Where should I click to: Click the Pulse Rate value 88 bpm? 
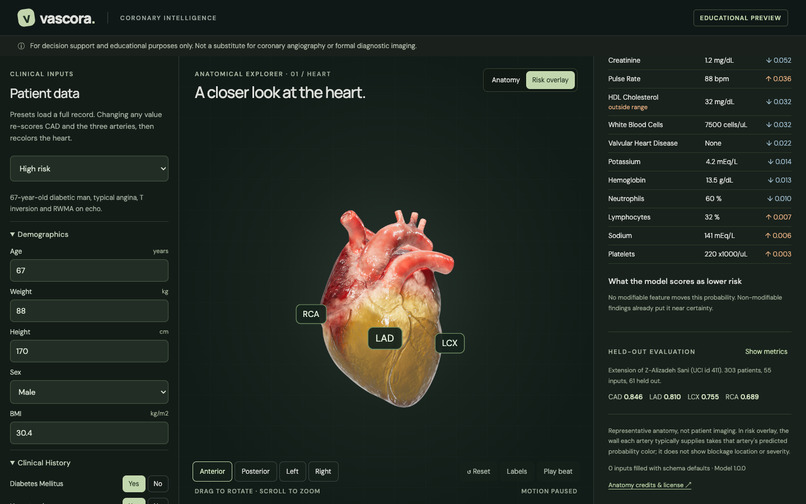point(715,79)
